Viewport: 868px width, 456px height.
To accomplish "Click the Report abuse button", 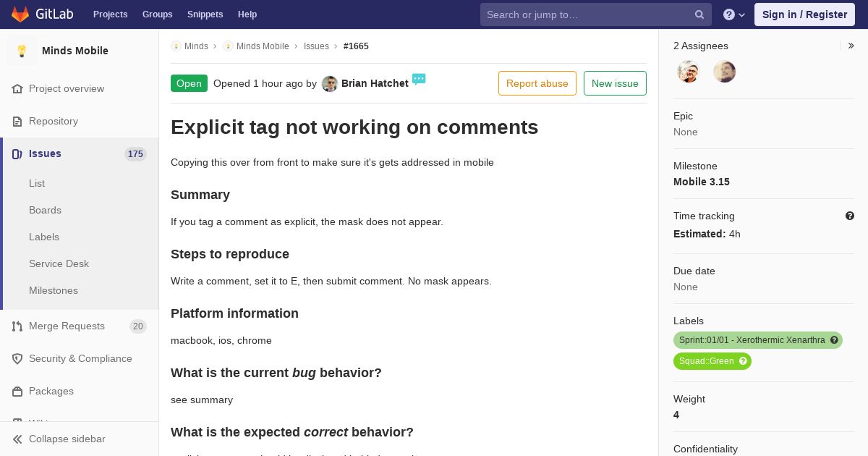I will (537, 83).
